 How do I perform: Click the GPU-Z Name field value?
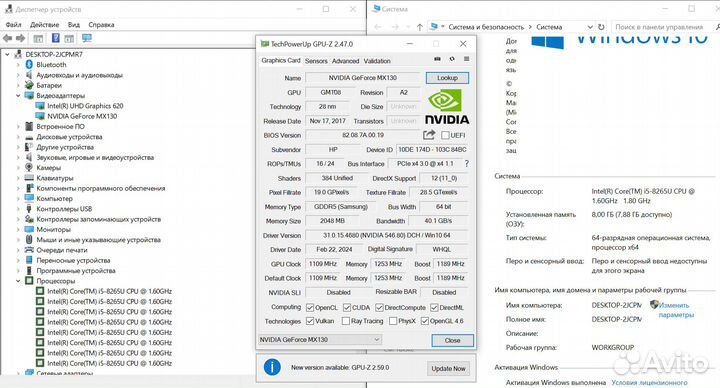pos(363,78)
